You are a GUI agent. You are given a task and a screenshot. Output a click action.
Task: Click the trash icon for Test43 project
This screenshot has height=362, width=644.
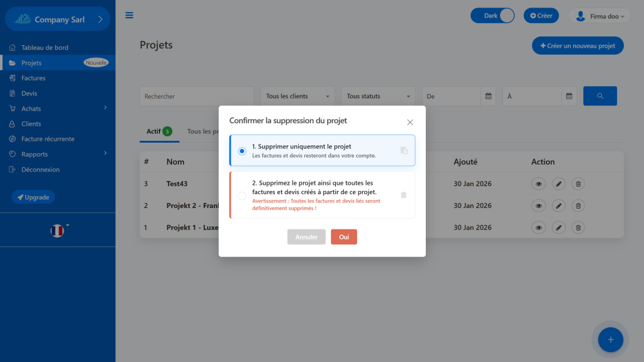tap(579, 184)
